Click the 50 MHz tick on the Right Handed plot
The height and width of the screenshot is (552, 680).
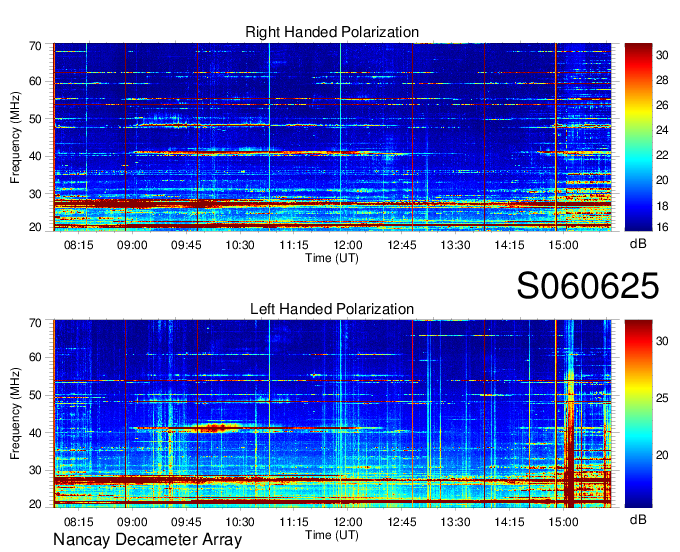(35, 119)
